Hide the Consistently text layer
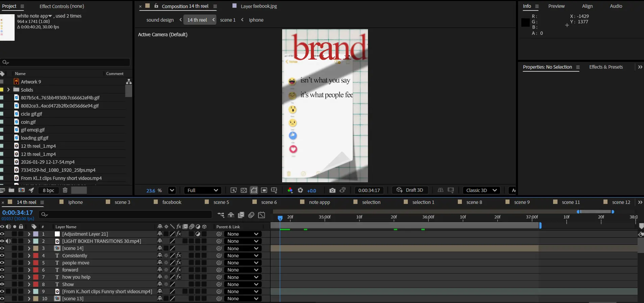This screenshot has width=644, height=303. (x=2, y=256)
